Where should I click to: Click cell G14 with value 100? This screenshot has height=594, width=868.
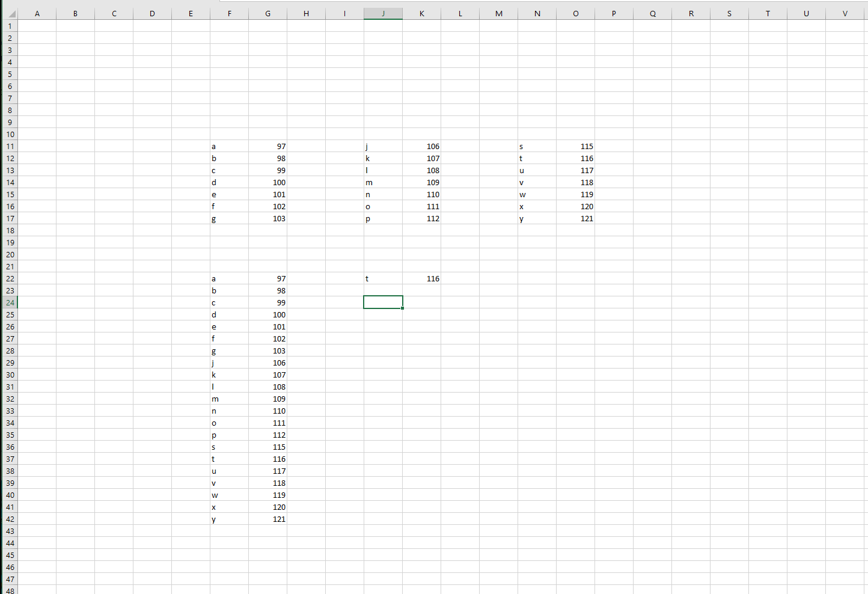tap(268, 182)
